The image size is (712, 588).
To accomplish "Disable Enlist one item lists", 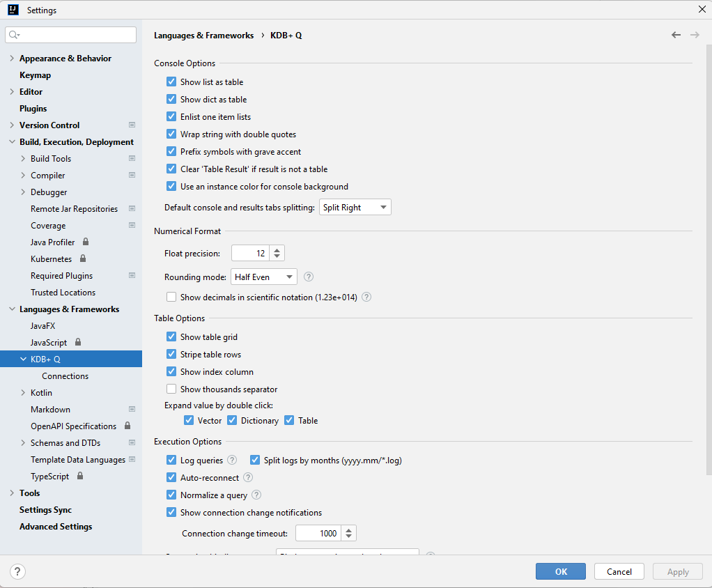I will 171,116.
